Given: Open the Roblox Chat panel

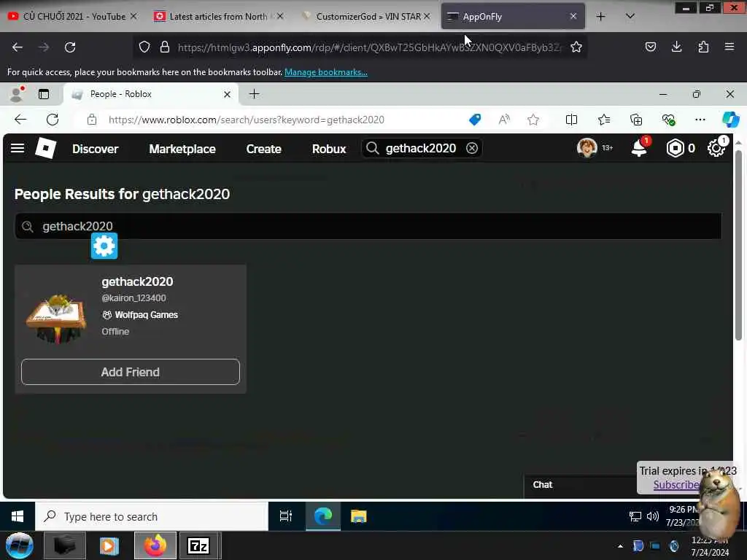Looking at the screenshot, I should point(580,485).
